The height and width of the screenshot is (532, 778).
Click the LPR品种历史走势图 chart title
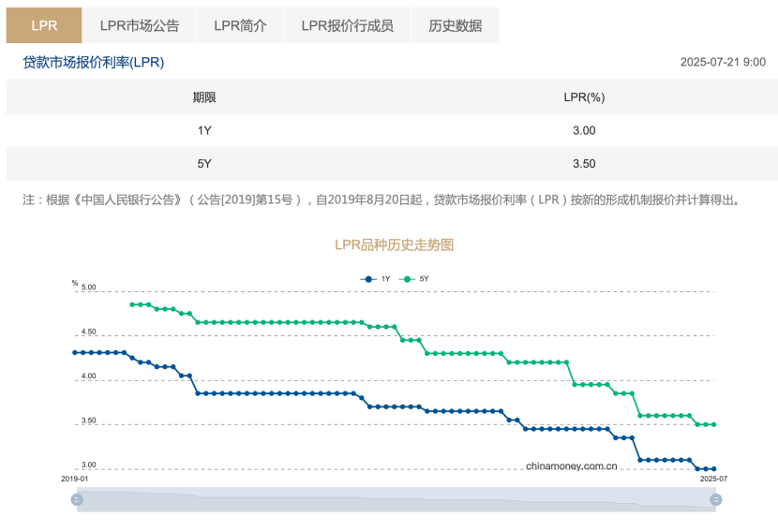395,244
